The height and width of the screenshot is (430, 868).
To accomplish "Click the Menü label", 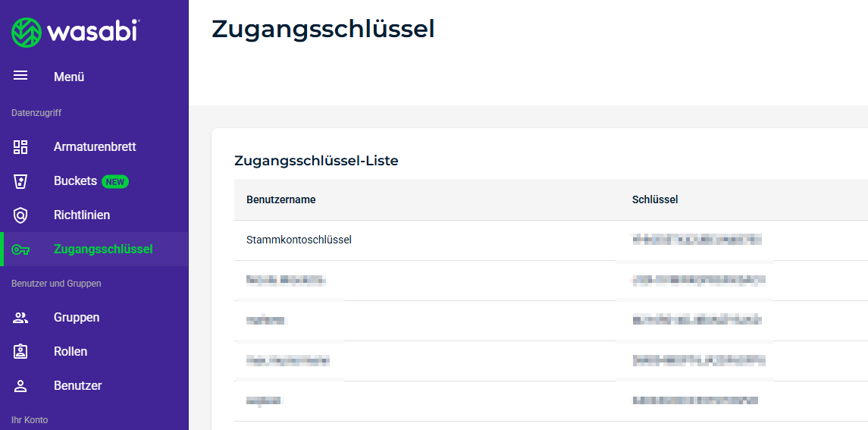I will (x=69, y=77).
